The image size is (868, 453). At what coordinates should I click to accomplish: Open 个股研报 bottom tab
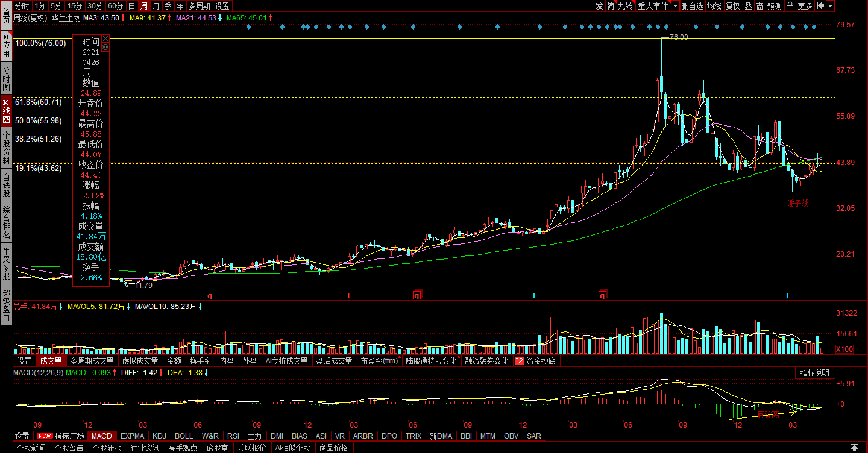pos(108,448)
